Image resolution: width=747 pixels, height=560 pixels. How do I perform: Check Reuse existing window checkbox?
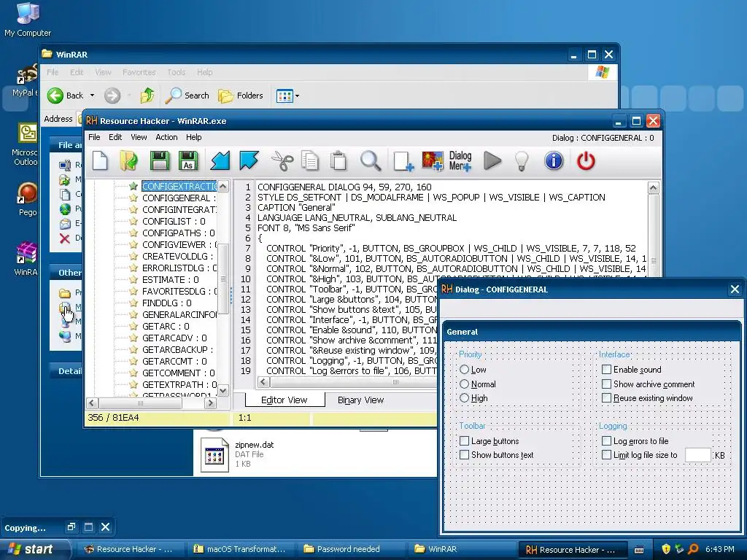[x=606, y=398]
